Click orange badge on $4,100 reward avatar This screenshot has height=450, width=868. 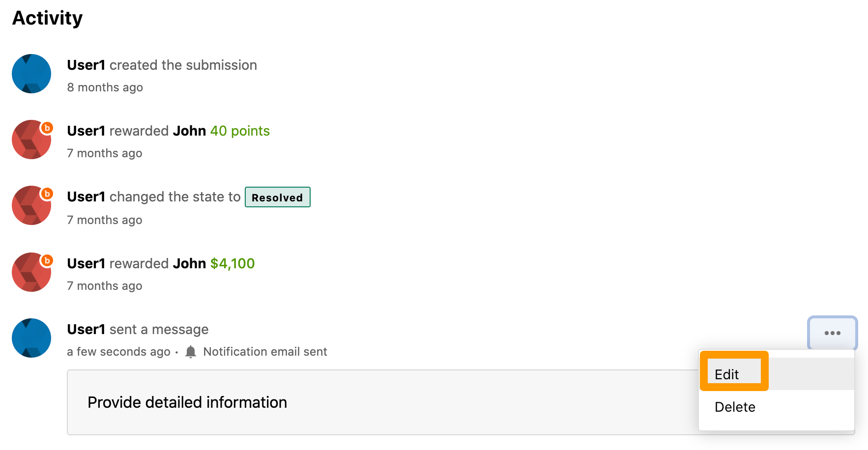pos(47,260)
